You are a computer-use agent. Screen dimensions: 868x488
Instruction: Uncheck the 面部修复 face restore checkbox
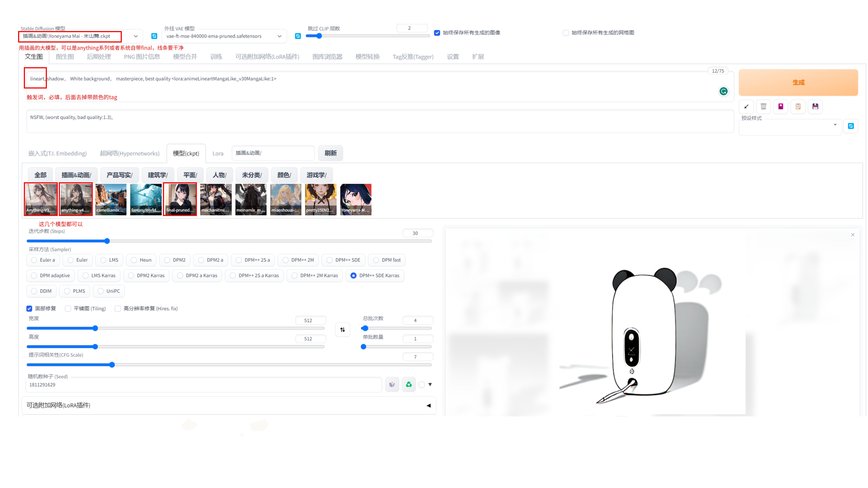[x=30, y=308]
